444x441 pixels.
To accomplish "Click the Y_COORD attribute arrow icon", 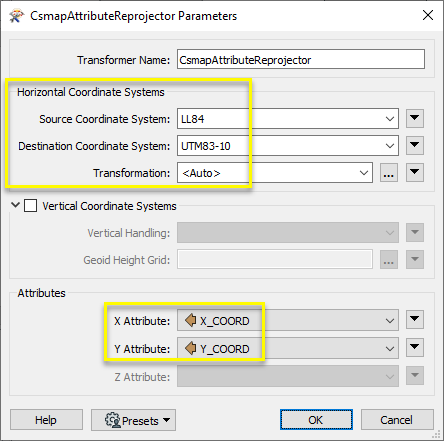I will coord(191,348).
